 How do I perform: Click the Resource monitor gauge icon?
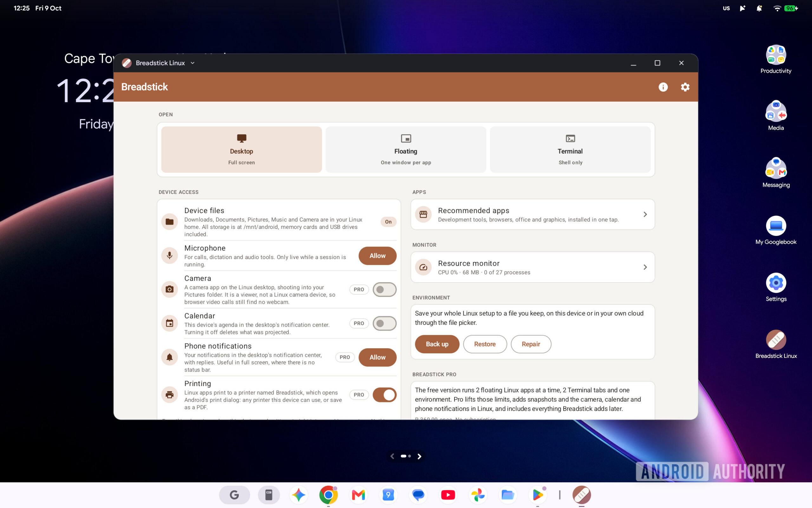coord(423,267)
